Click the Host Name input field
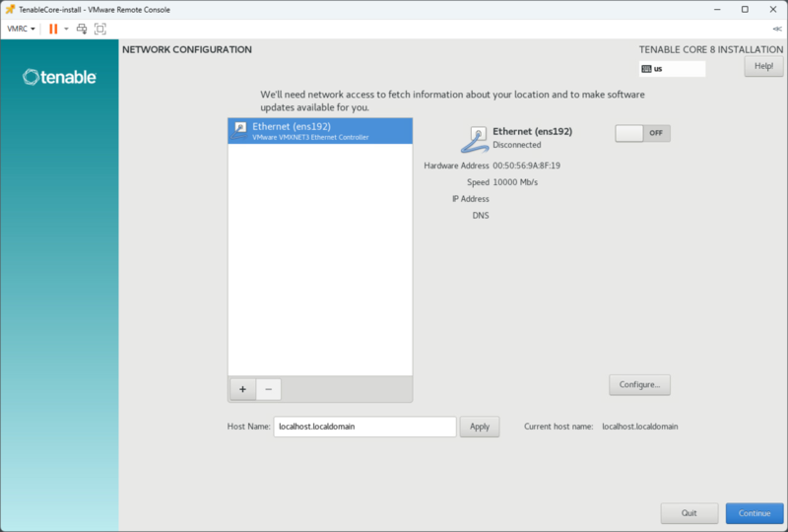The image size is (788, 532). click(364, 427)
